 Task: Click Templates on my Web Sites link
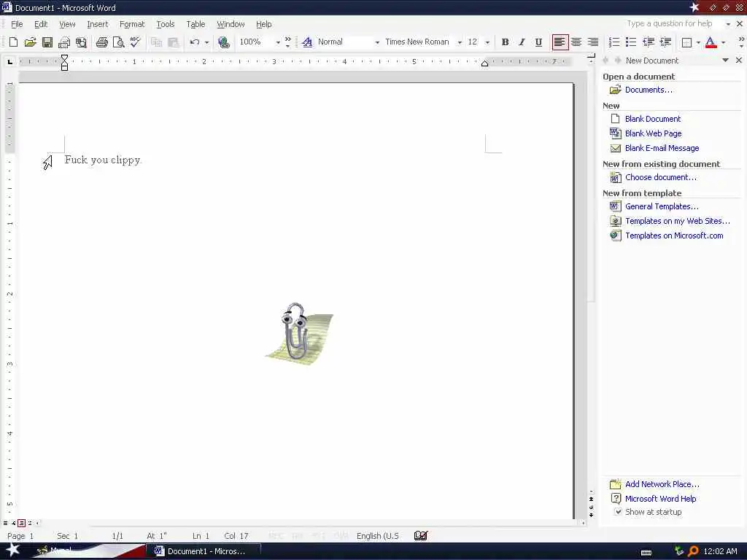pyautogui.click(x=678, y=221)
